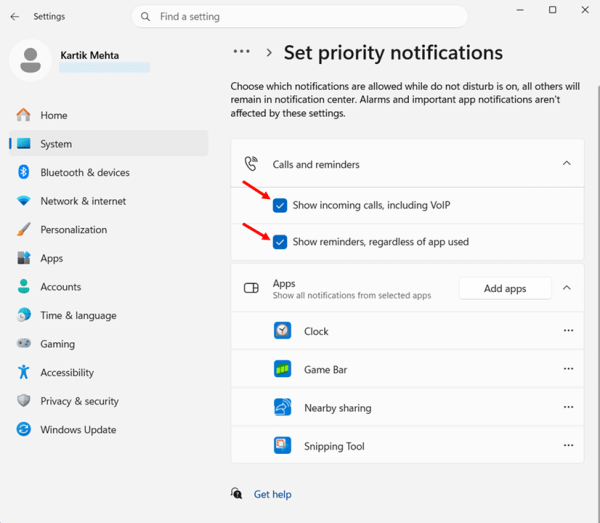Click the Home house icon

(x=23, y=115)
